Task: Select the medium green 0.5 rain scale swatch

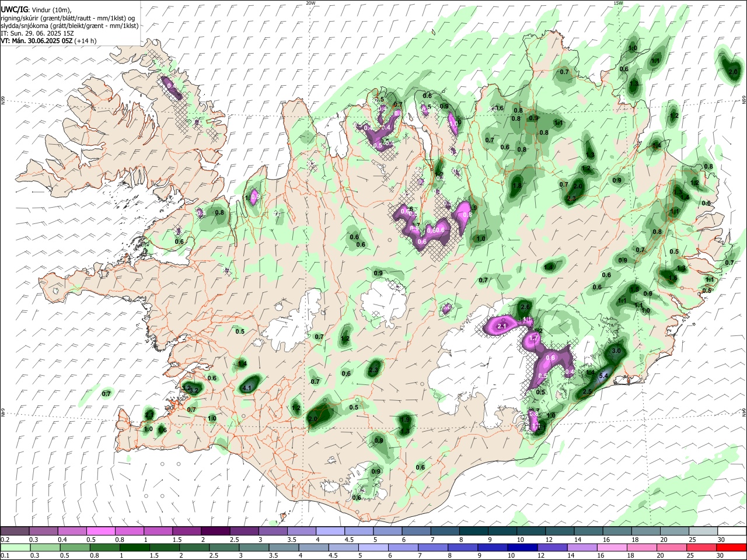Action: [x=75, y=548]
